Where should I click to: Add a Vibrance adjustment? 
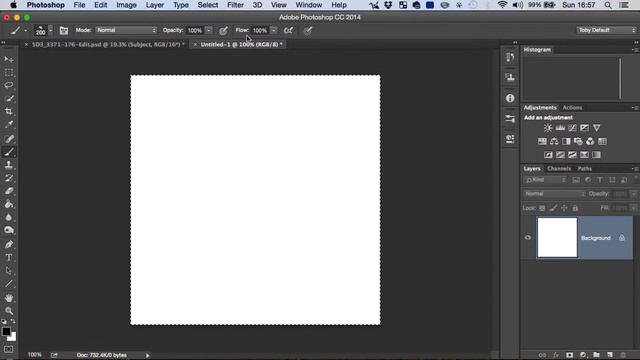click(596, 128)
